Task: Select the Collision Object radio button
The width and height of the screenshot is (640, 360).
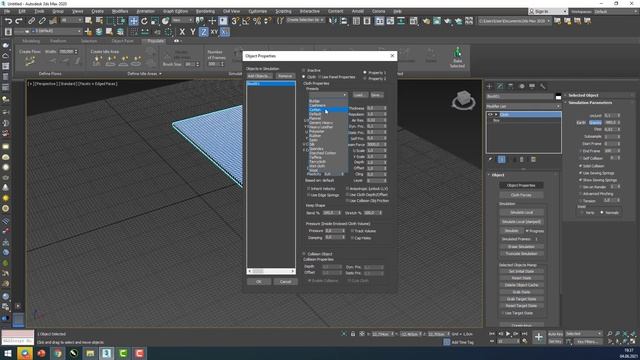Action: [304, 254]
